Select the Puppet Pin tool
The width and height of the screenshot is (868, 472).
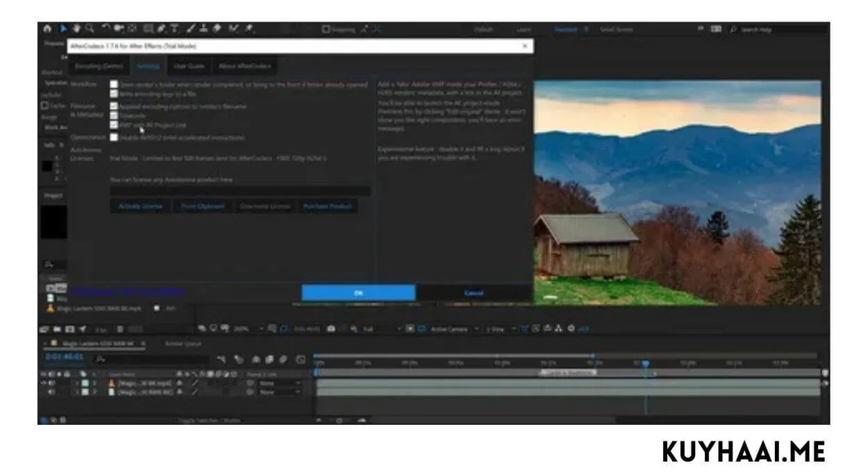[x=249, y=29]
